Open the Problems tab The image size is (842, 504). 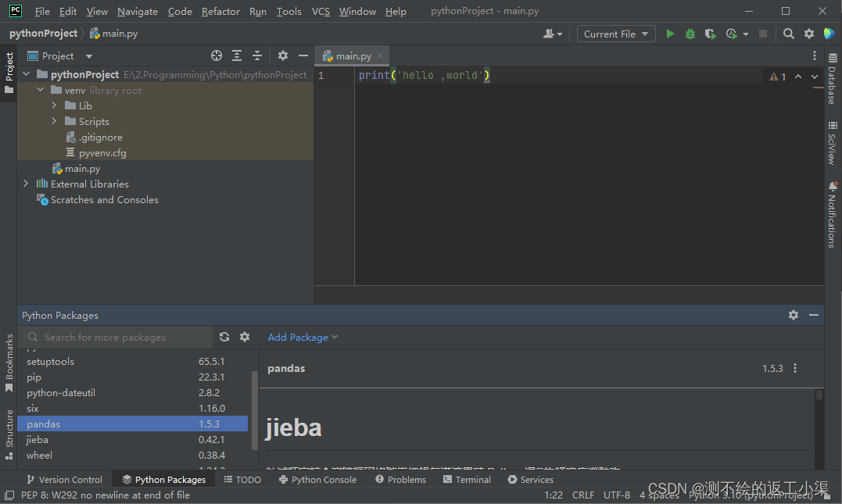pyautogui.click(x=400, y=479)
